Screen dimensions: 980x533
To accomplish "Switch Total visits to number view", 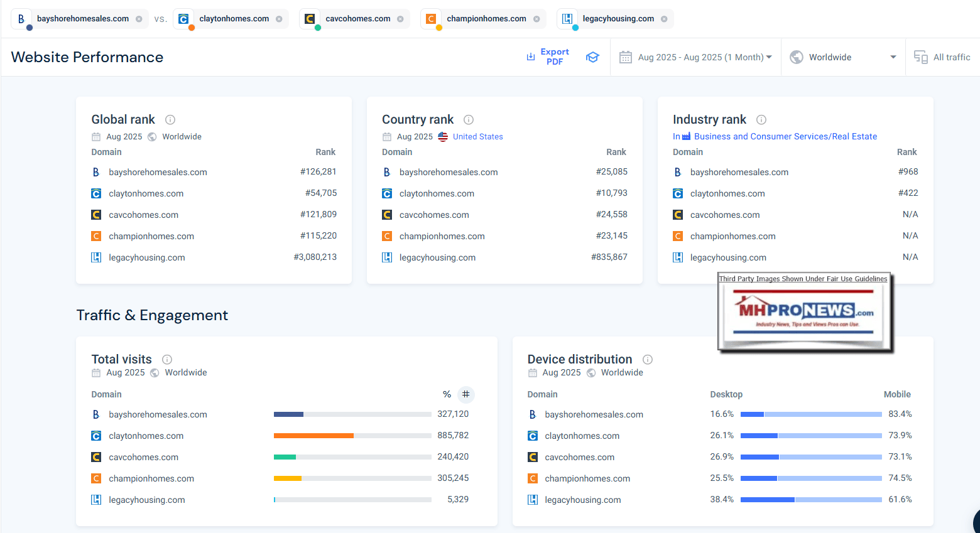I will tap(465, 394).
